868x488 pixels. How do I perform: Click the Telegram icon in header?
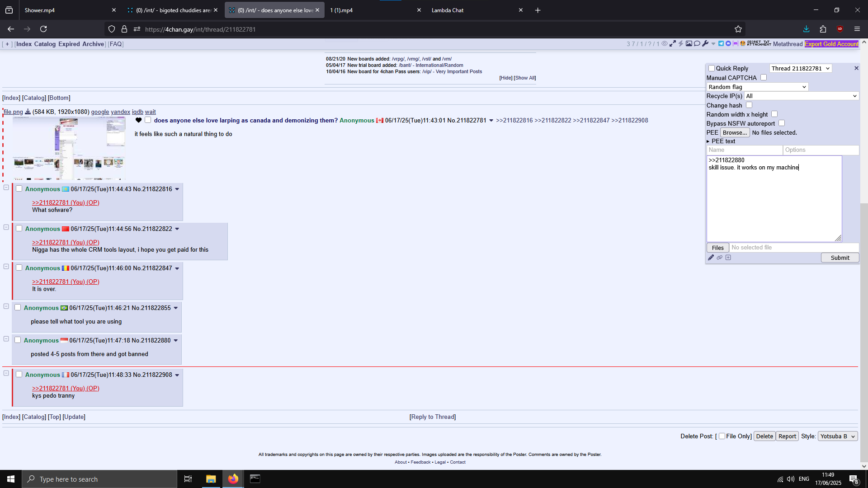(721, 44)
